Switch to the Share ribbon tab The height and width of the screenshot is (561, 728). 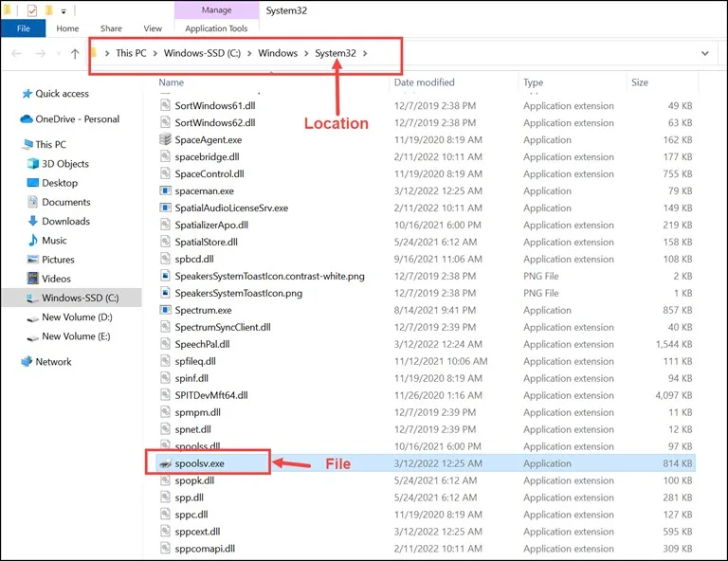click(x=111, y=28)
